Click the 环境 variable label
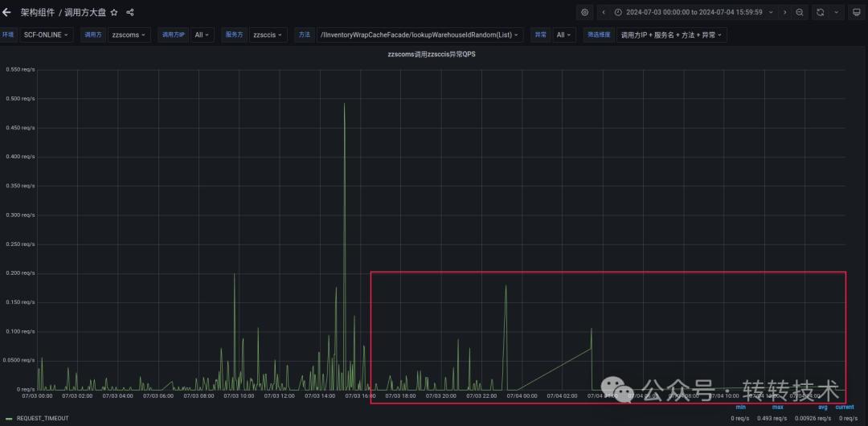Viewport: 868px width, 426px height. [8, 35]
